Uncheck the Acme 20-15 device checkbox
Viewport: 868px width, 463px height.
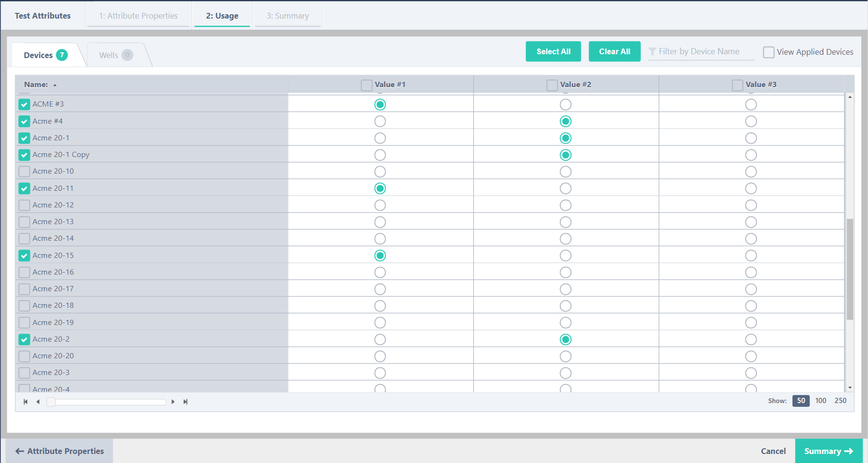coord(24,256)
